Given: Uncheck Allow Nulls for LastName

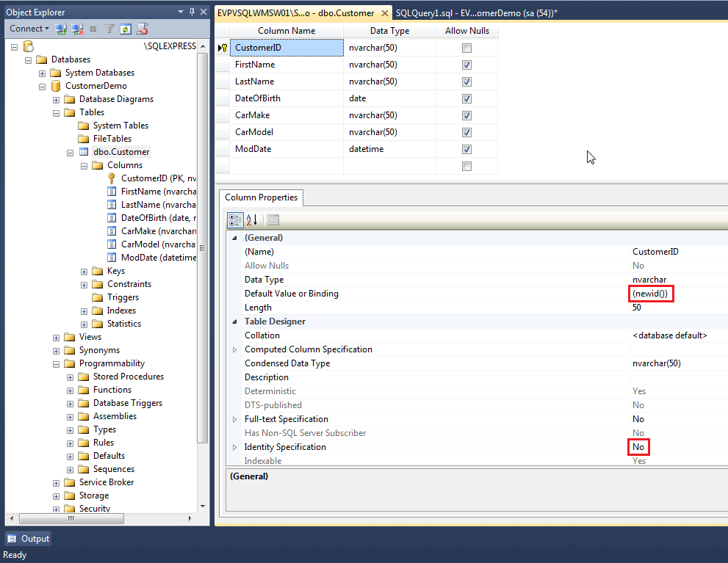Looking at the screenshot, I should coord(466,81).
